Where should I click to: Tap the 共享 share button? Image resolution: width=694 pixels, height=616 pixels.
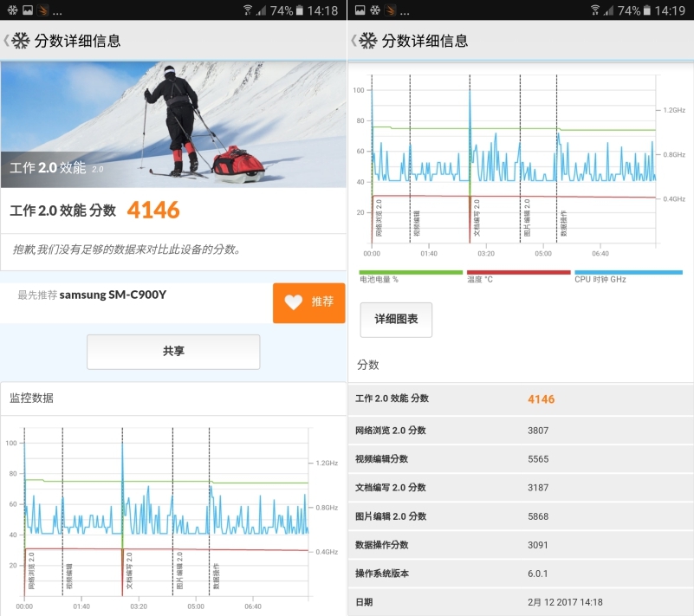[x=173, y=352]
